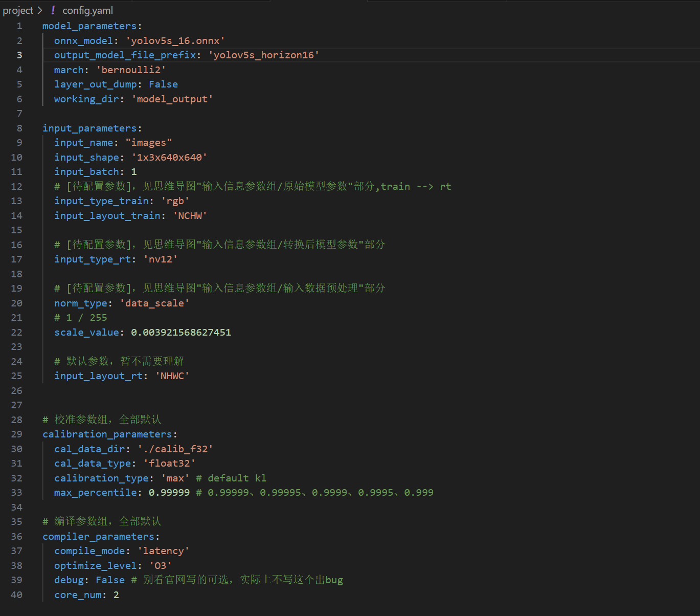The height and width of the screenshot is (616, 700).
Task: Click the 'nv12' input_type_rt value
Action: click(160, 259)
